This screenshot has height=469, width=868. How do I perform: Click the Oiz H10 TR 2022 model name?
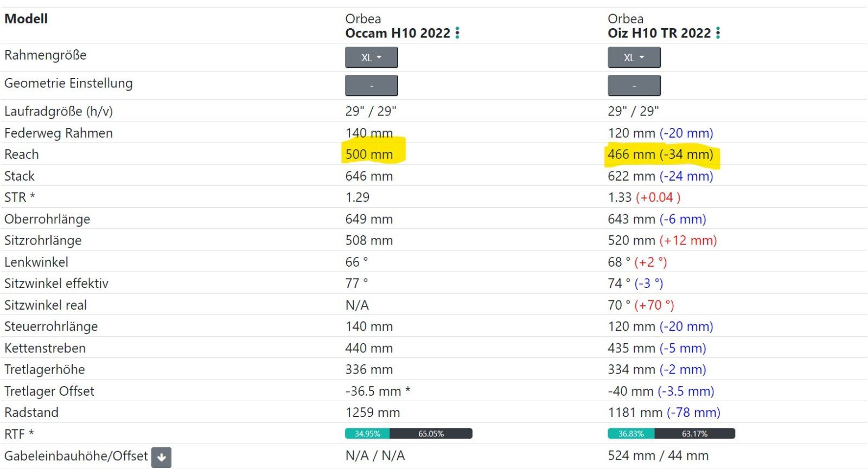point(659,33)
